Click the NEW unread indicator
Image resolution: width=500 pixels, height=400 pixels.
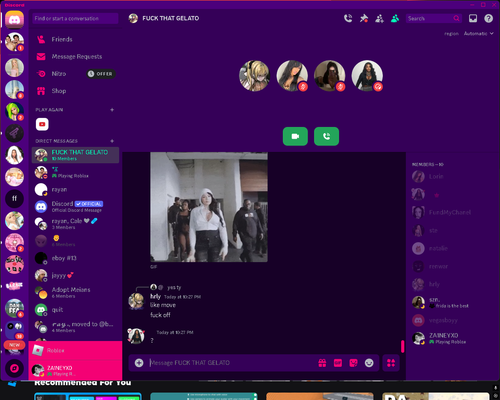(14, 345)
